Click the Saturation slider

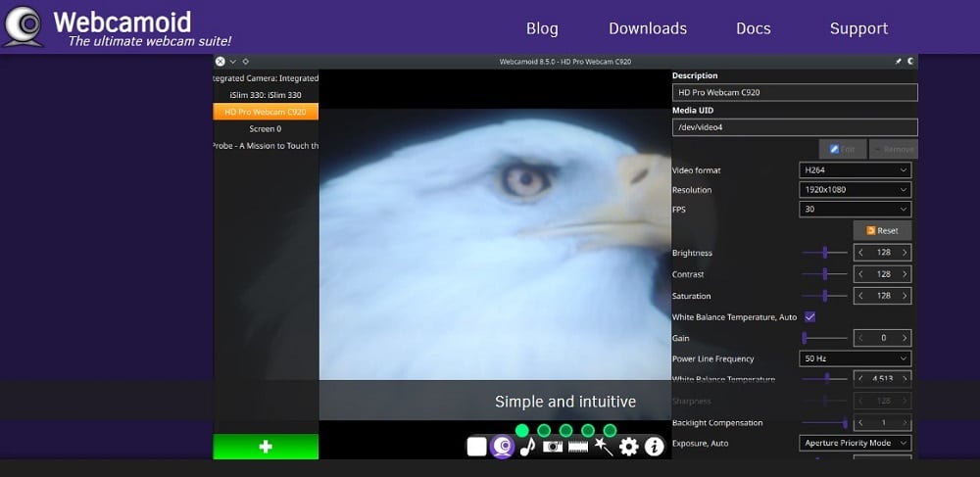tap(824, 296)
